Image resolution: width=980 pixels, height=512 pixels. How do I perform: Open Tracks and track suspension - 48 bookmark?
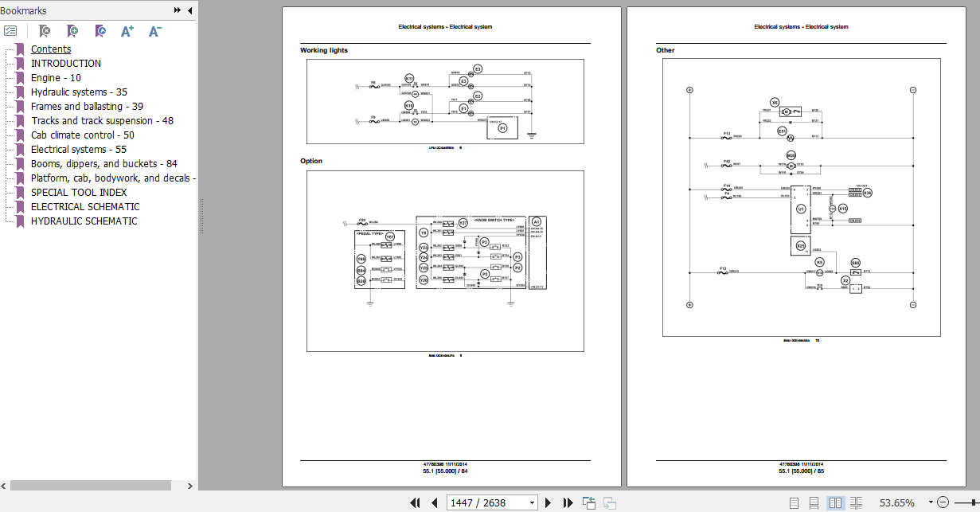102,121
